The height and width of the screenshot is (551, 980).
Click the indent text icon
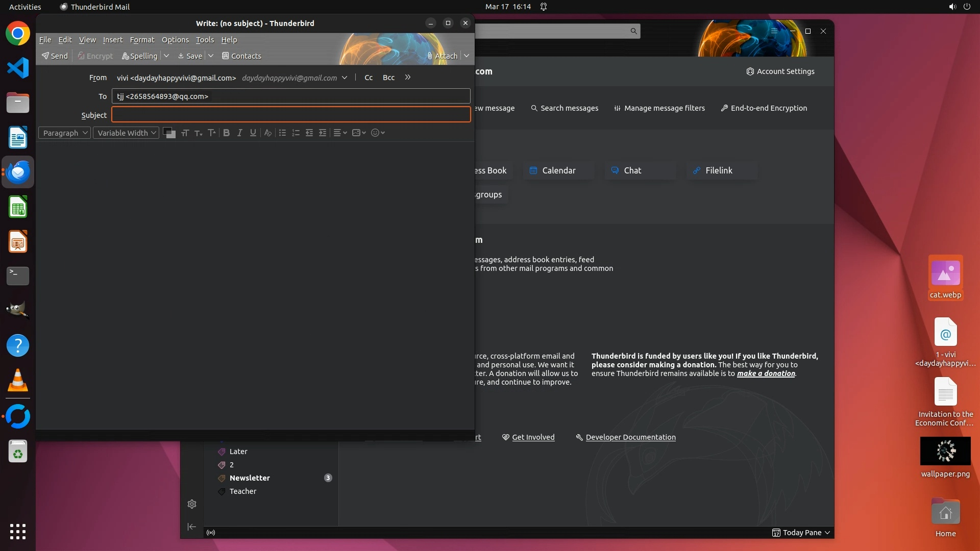coord(323,133)
